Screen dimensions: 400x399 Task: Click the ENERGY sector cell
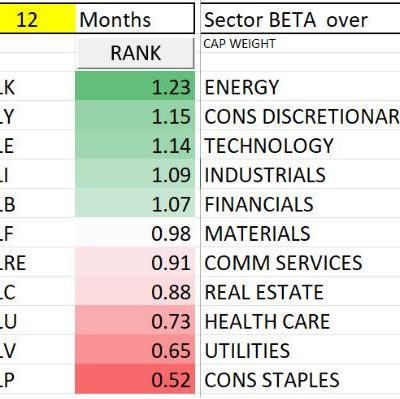[x=300, y=86]
